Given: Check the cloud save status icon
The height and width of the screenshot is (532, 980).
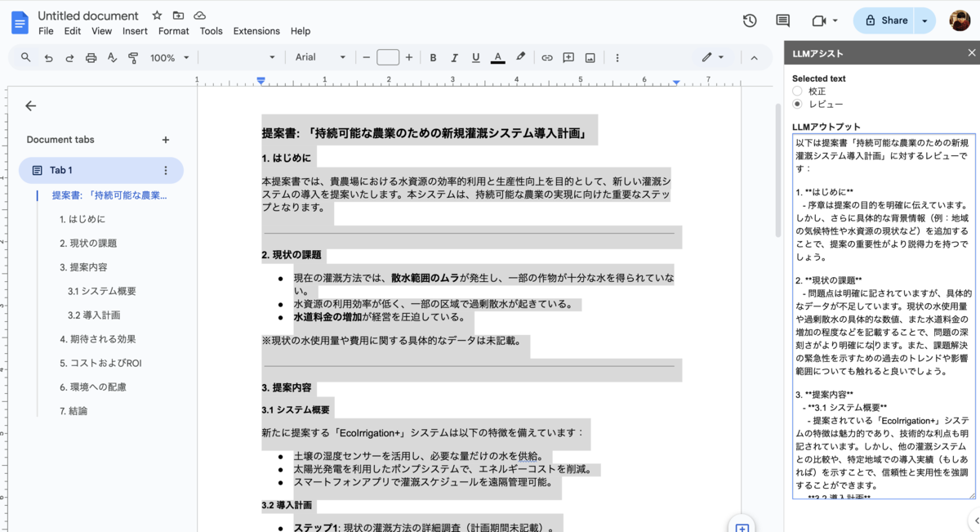Looking at the screenshot, I should (x=199, y=16).
